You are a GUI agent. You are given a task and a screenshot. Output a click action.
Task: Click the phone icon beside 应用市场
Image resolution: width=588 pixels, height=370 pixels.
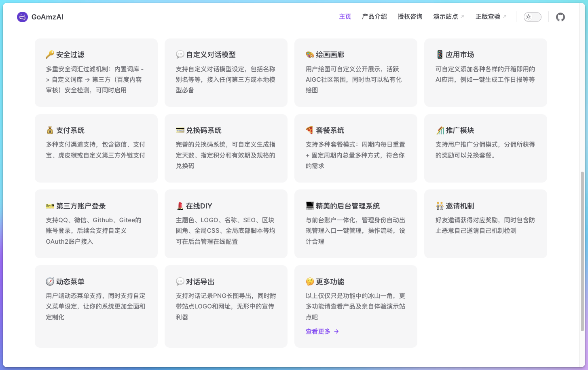440,55
